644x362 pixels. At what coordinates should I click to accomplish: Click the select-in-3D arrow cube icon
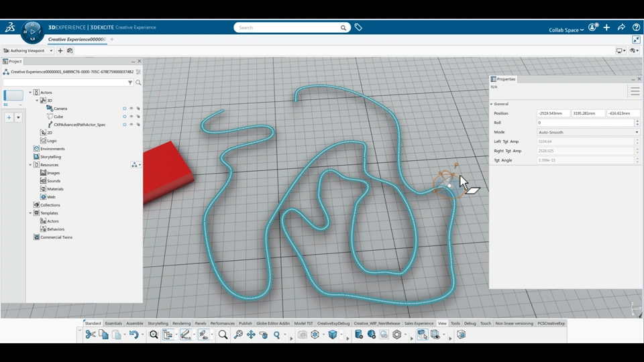click(x=422, y=335)
